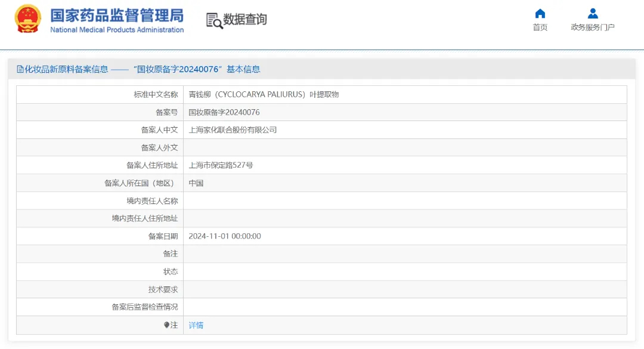644x349 pixels.
Task: Click the 技术要求 label
Action: pos(163,289)
